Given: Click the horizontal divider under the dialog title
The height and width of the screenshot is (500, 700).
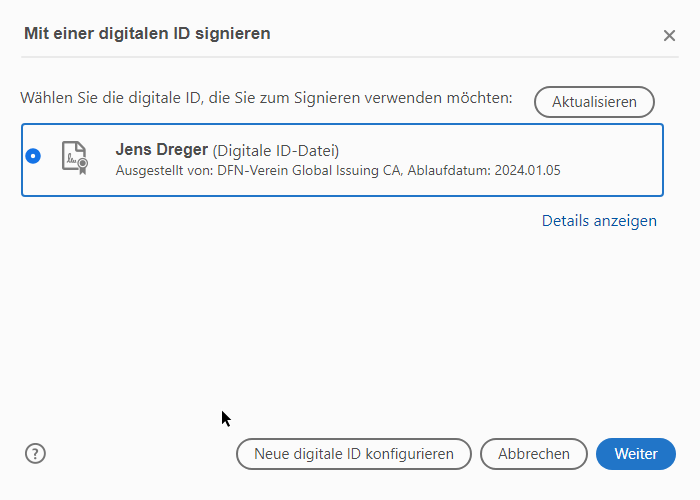Looking at the screenshot, I should click(350, 57).
